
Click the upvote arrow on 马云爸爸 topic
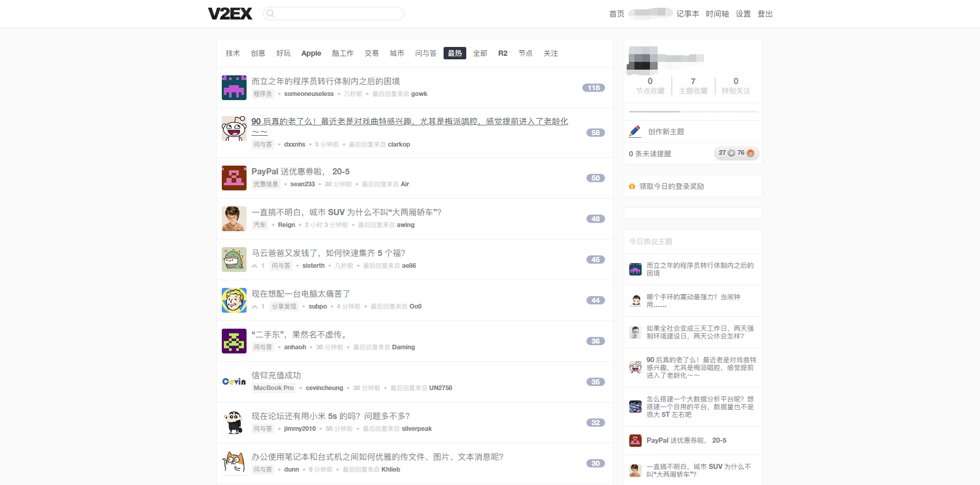(x=255, y=266)
